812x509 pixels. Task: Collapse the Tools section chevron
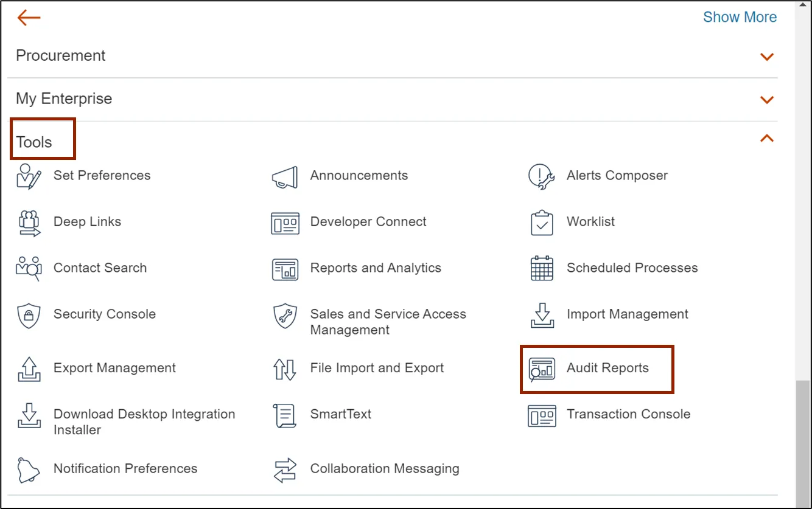tap(766, 139)
